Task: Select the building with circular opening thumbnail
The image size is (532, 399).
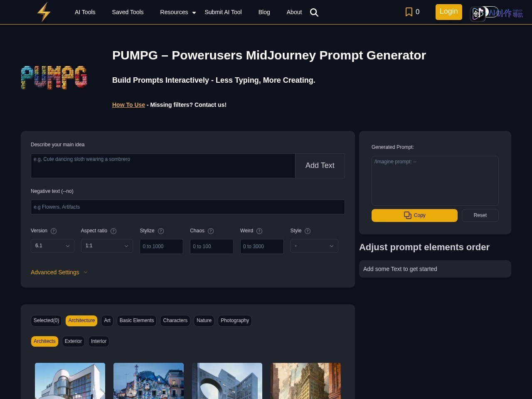Action: coord(227,381)
